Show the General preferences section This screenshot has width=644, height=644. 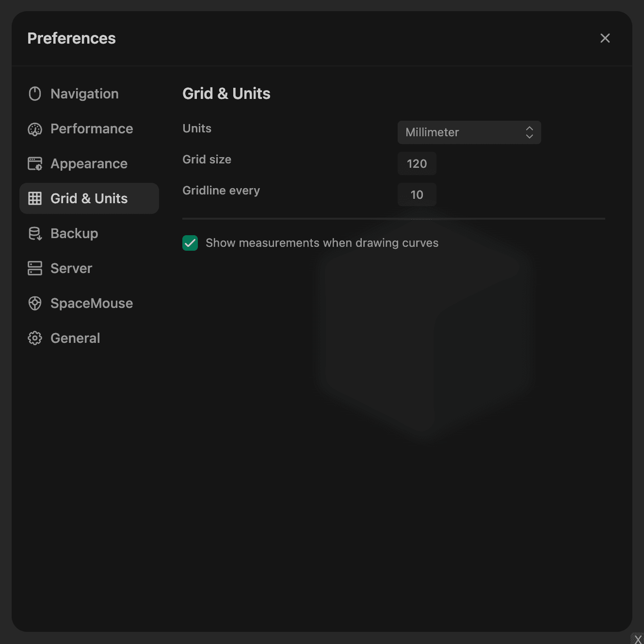pyautogui.click(x=75, y=338)
